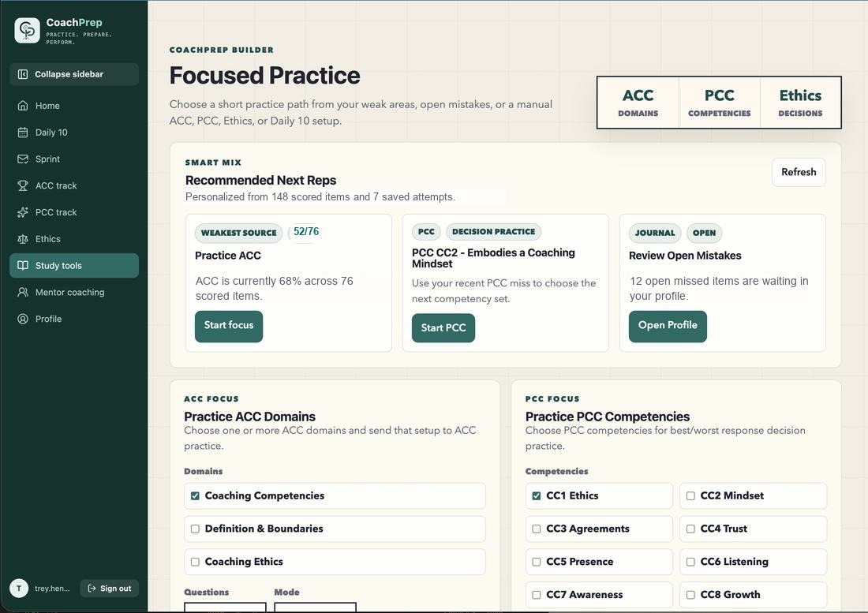Select the Ethics Decisions tab
This screenshot has width=868, height=613.
click(800, 103)
